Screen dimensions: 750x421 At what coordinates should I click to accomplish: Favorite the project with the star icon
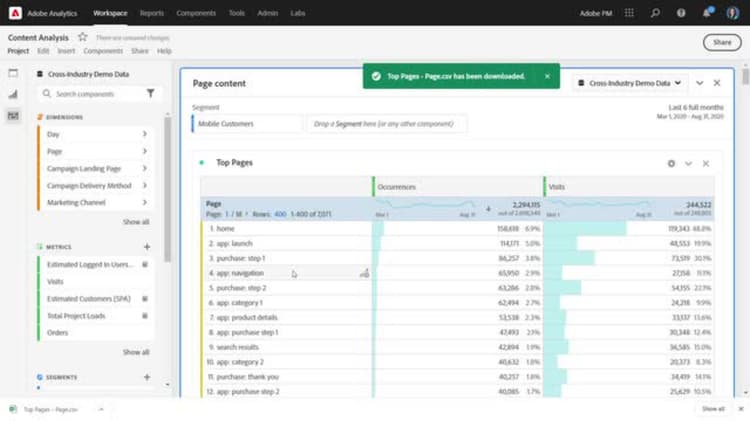pyautogui.click(x=83, y=37)
